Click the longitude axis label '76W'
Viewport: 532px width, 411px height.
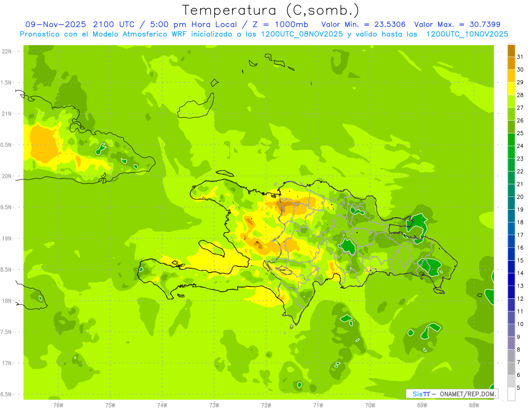(58, 405)
